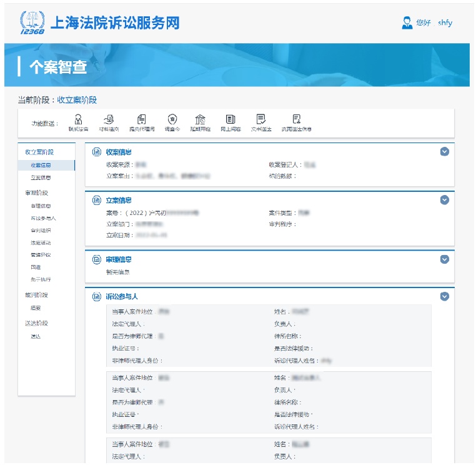The width and height of the screenshot is (476, 465).
Task: Click the 文书送达 document delivery icon
Action: (x=261, y=119)
